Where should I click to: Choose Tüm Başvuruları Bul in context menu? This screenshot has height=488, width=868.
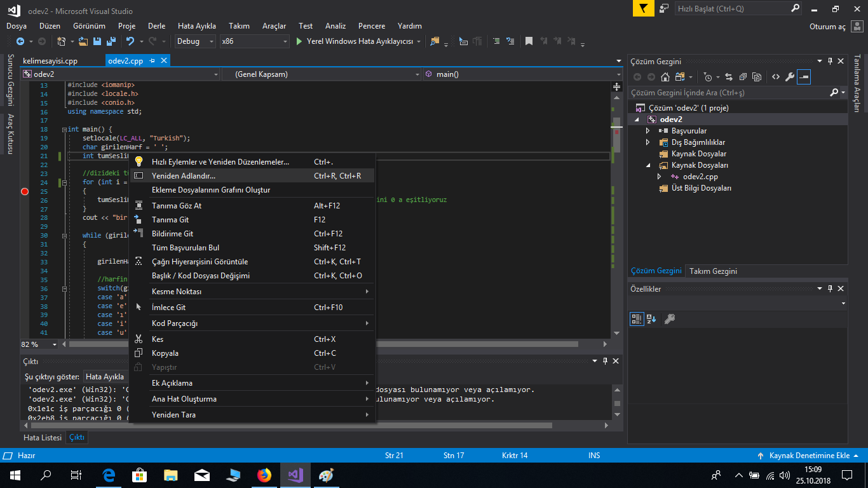coord(252,248)
